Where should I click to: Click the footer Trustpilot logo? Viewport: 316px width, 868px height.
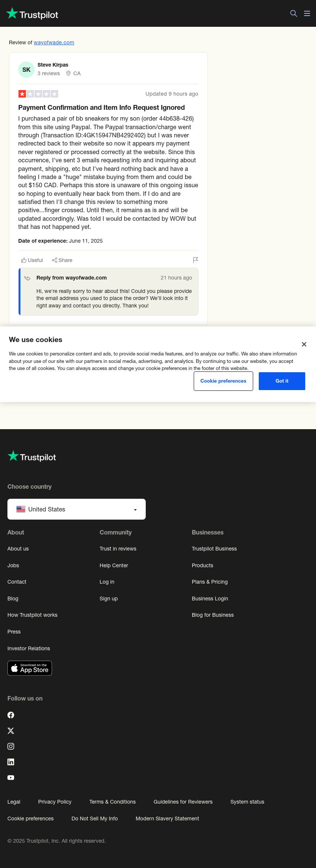(x=32, y=456)
